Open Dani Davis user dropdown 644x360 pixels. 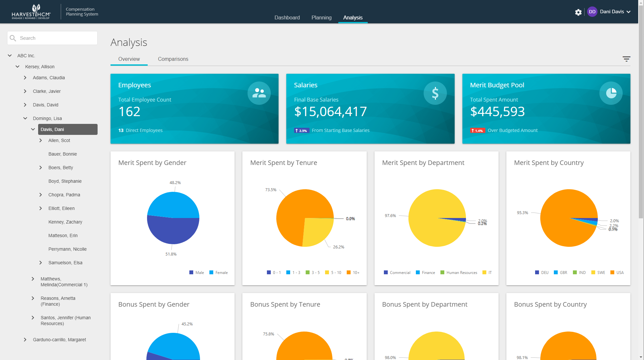point(628,12)
